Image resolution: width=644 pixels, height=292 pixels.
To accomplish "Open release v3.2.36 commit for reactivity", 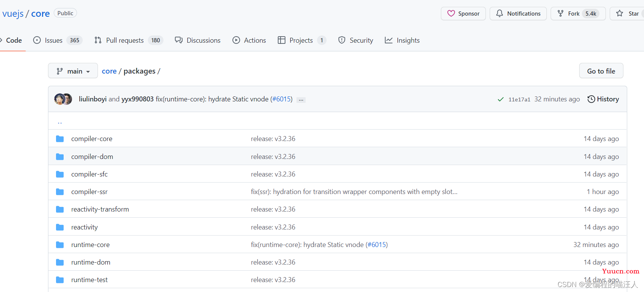I will (273, 227).
